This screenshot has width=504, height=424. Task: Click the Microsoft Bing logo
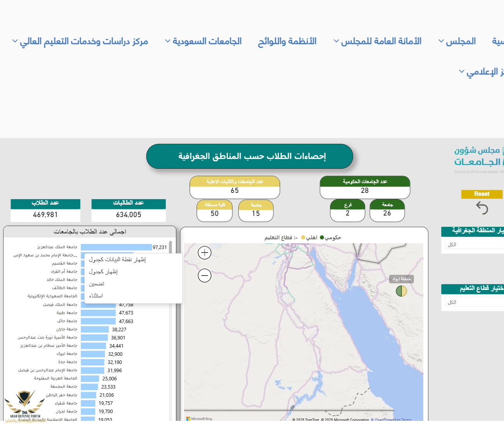pos(199,419)
